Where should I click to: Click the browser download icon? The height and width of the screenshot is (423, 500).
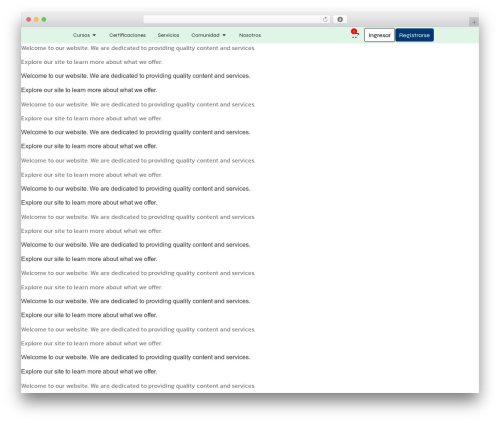point(340,19)
